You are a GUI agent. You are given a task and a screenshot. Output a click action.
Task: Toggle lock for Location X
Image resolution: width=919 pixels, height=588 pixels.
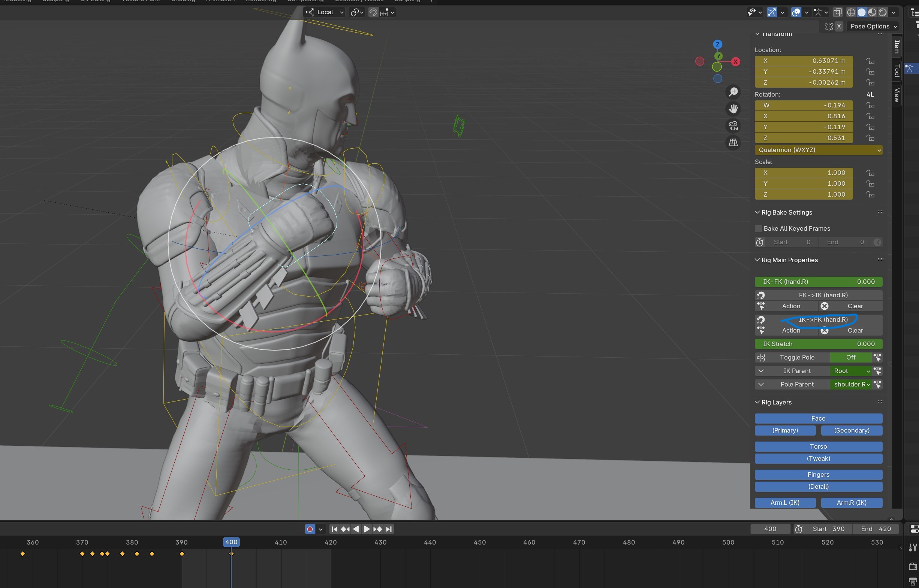pos(870,61)
